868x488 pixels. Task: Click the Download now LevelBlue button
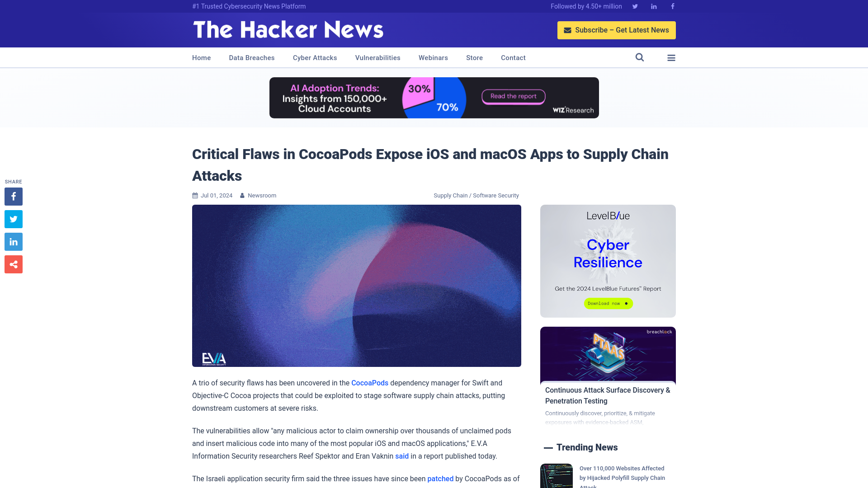(x=608, y=303)
